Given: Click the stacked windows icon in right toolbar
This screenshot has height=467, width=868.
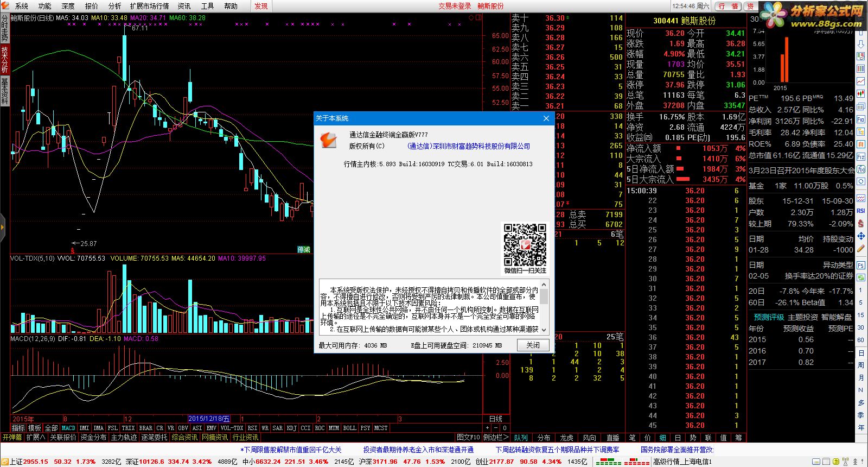Looking at the screenshot, I should (861, 106).
